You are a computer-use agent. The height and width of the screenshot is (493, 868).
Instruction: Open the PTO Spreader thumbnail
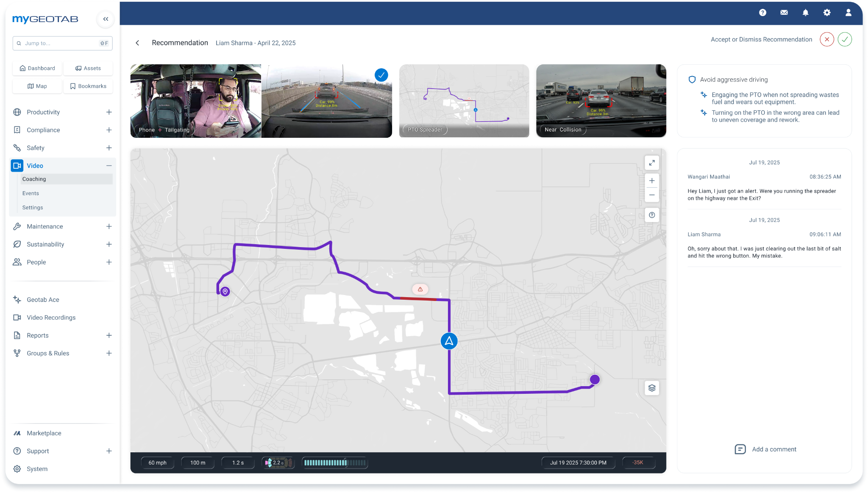click(464, 101)
